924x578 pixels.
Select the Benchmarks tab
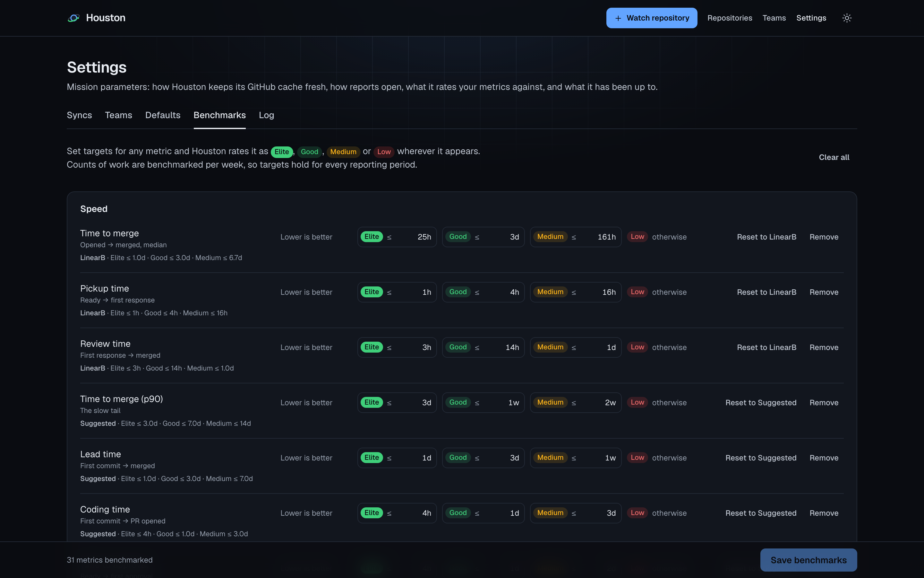(219, 115)
